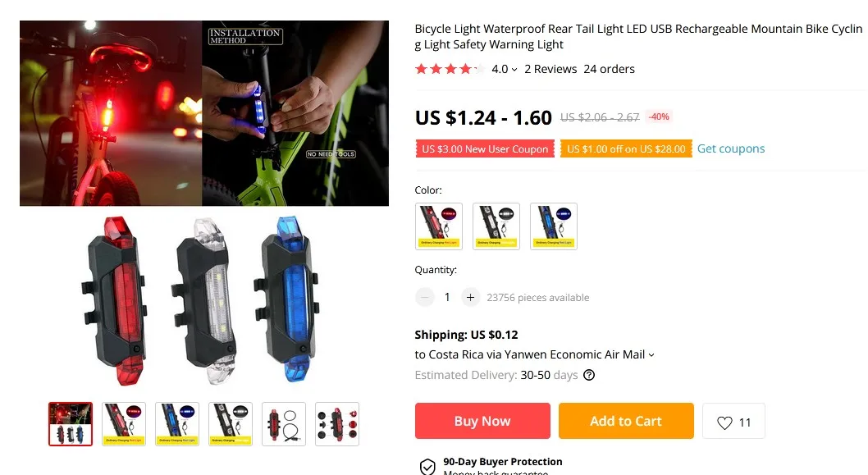Click the star rating icons
The image size is (868, 475).
450,69
